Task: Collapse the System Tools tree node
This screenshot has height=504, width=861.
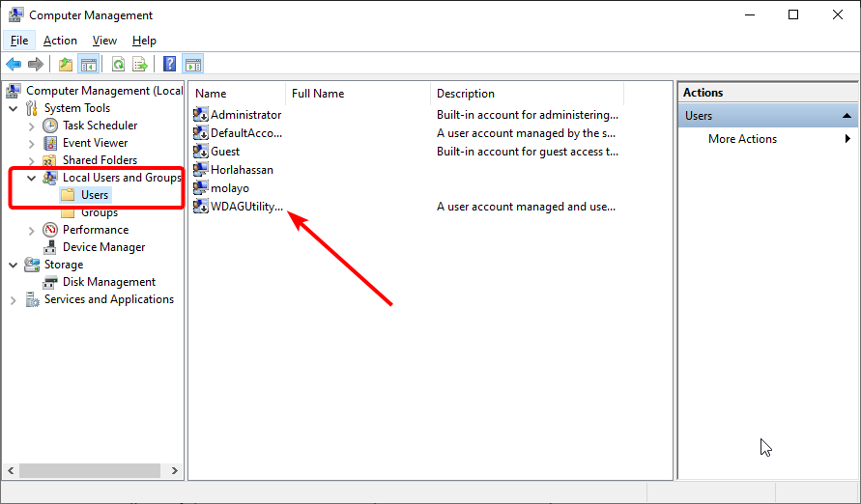Action: [14, 108]
